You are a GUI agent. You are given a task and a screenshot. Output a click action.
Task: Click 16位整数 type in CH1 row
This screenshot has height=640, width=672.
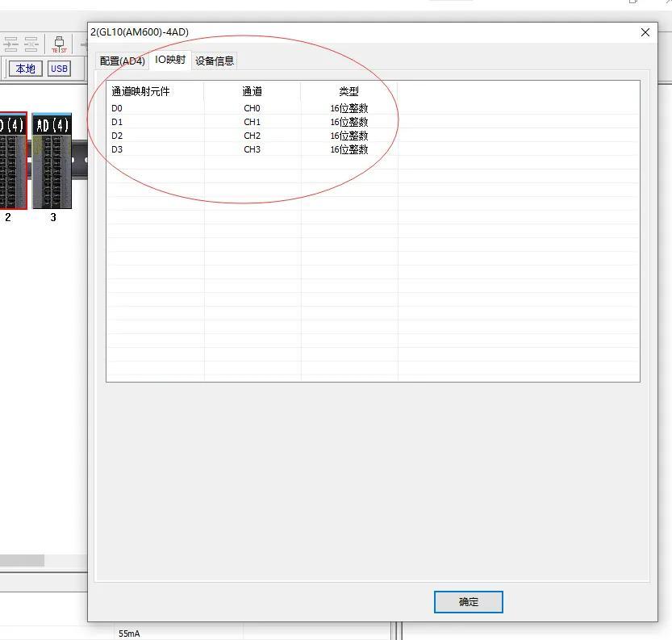click(x=349, y=122)
